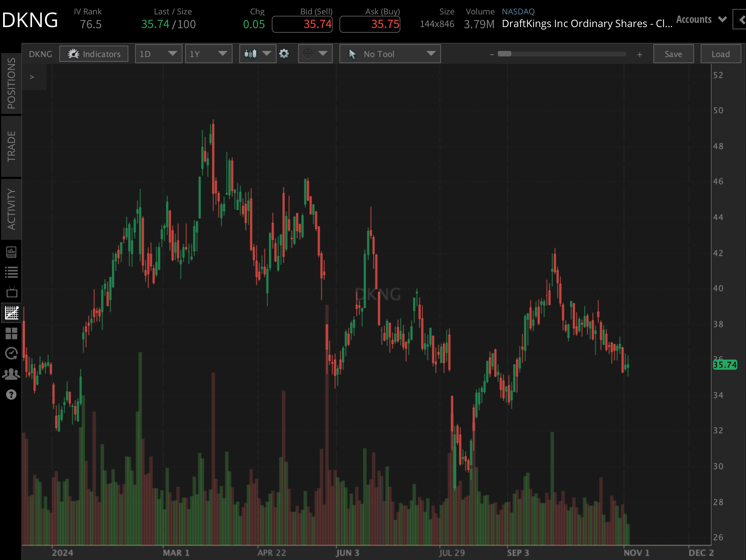Switch to the POSITIONS tab

pyautogui.click(x=11, y=83)
